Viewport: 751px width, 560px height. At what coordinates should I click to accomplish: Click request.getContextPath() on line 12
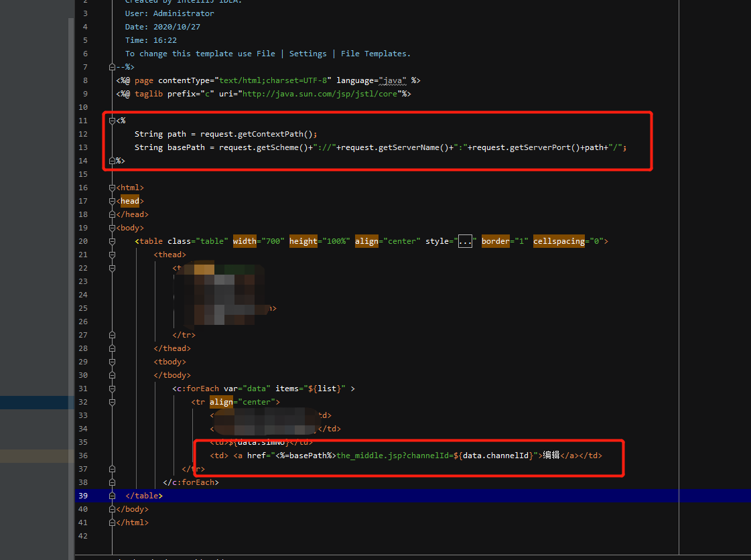(256, 134)
